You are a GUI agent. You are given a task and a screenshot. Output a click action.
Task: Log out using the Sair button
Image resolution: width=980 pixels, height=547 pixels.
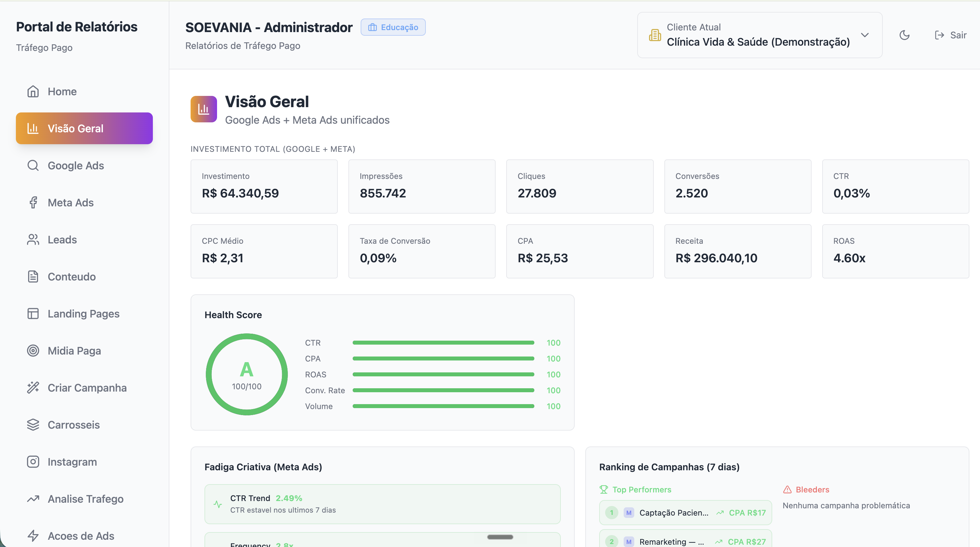tap(950, 35)
